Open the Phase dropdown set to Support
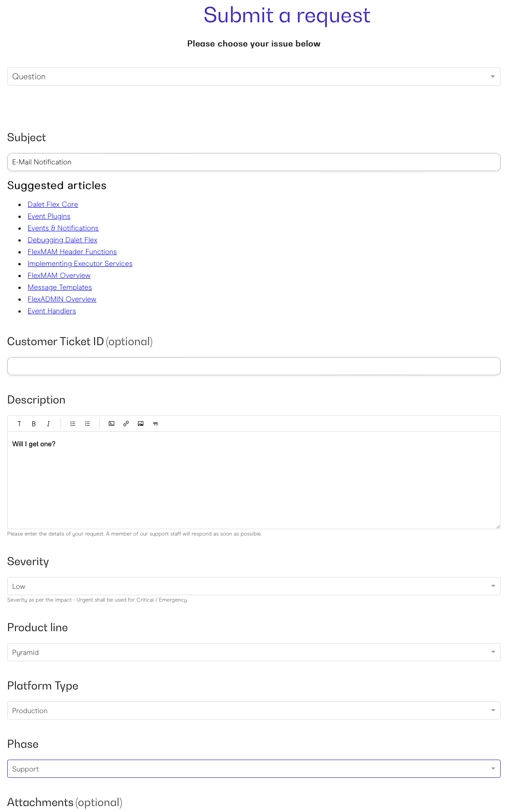Viewport: 507px width, 812px height. 253,769
